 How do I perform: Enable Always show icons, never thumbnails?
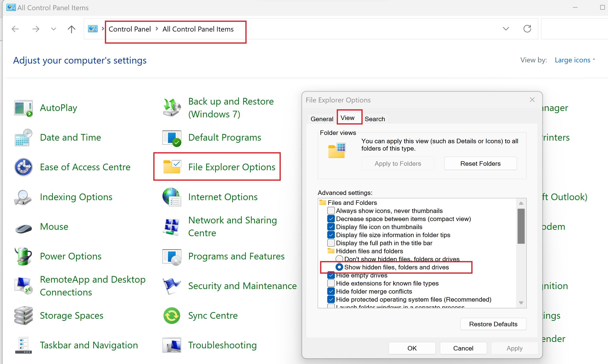click(x=331, y=211)
